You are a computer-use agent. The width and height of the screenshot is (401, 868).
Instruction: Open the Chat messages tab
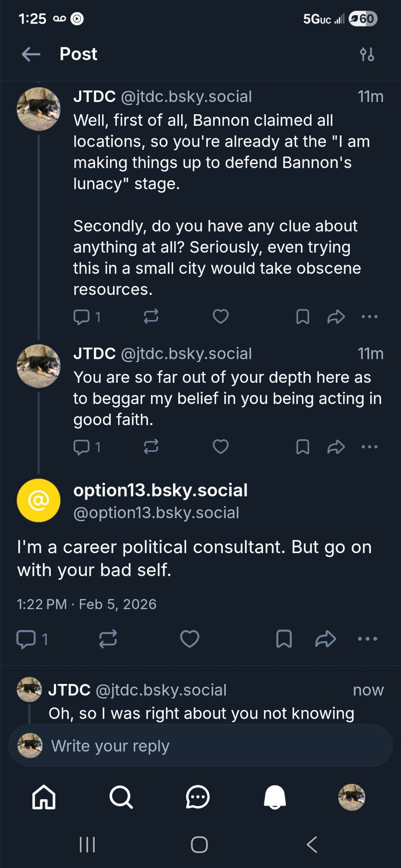[198, 797]
